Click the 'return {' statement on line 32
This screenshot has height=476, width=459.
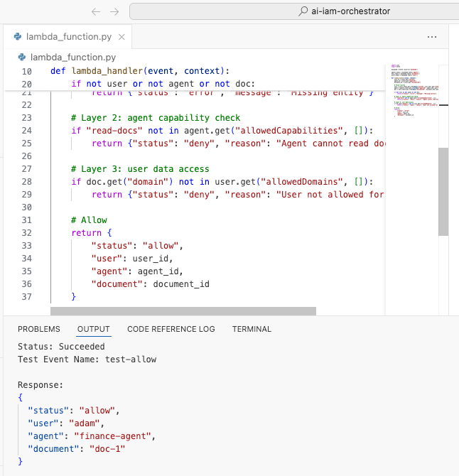(92, 233)
